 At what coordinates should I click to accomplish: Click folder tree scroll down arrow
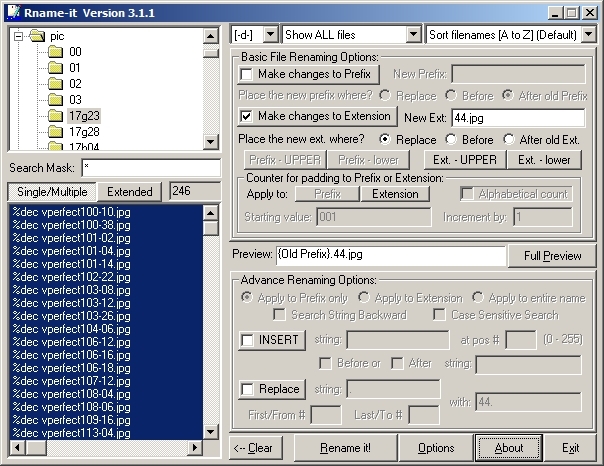click(x=210, y=141)
